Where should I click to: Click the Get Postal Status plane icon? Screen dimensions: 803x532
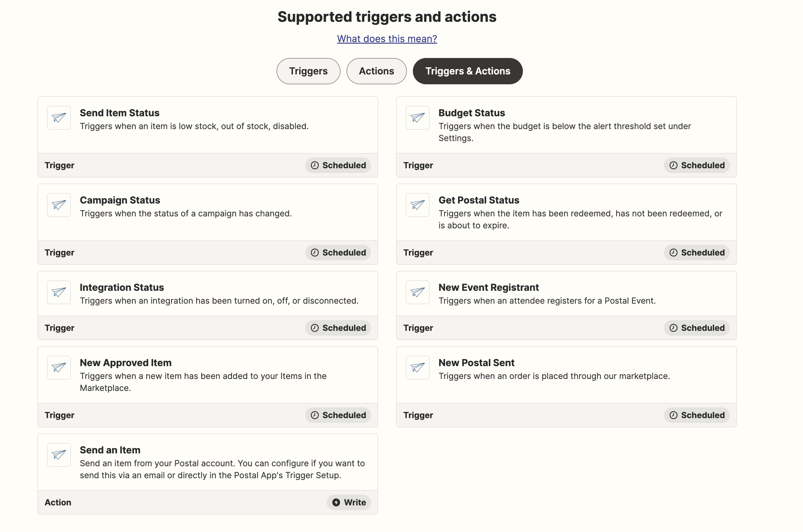coord(417,205)
